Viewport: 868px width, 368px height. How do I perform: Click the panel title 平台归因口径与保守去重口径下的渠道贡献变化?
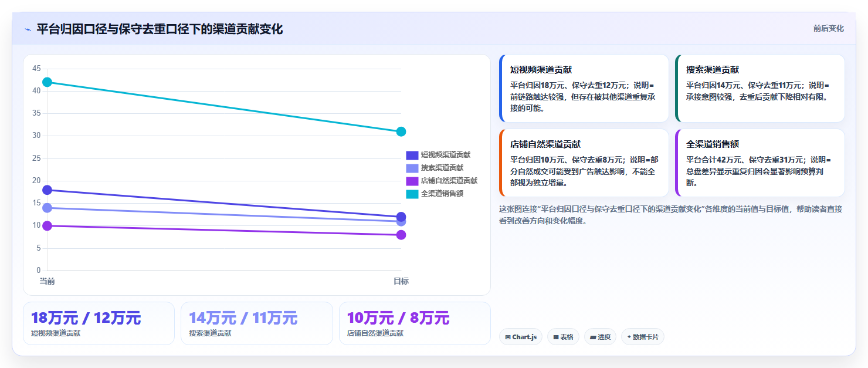tap(160, 29)
